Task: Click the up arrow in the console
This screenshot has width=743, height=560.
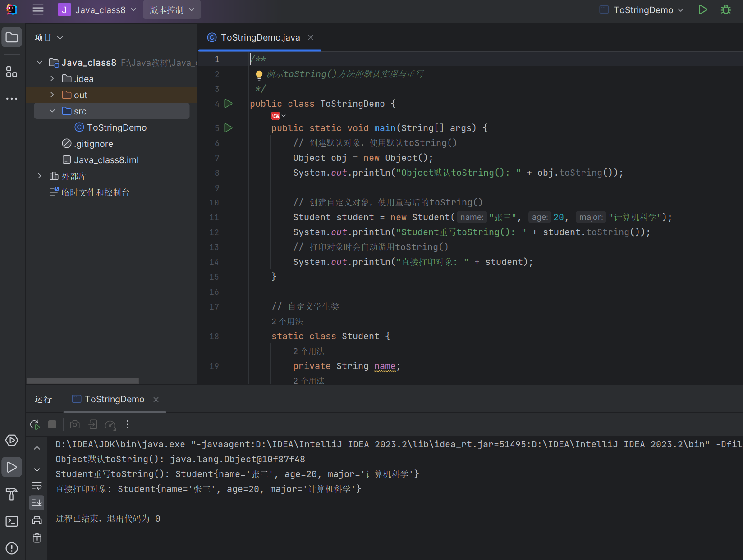Action: click(37, 450)
